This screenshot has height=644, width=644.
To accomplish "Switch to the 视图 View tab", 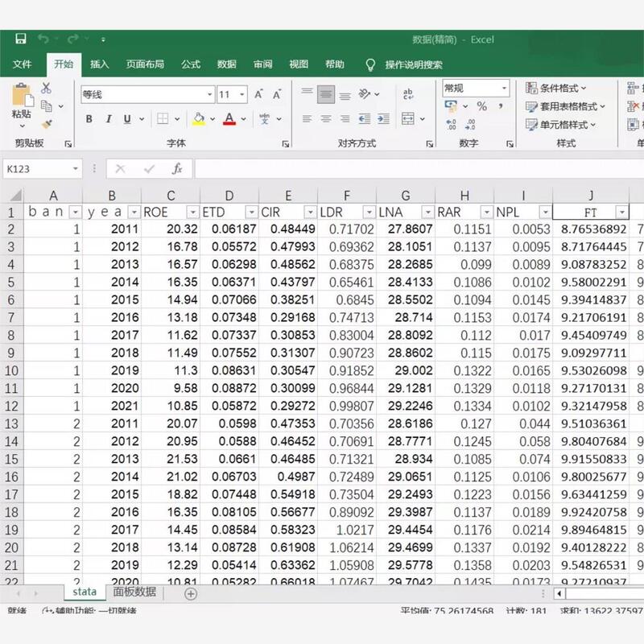I will pos(299,64).
